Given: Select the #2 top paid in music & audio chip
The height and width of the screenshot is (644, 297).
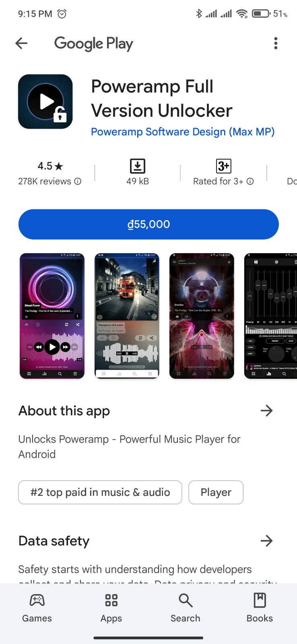Looking at the screenshot, I should 100,492.
